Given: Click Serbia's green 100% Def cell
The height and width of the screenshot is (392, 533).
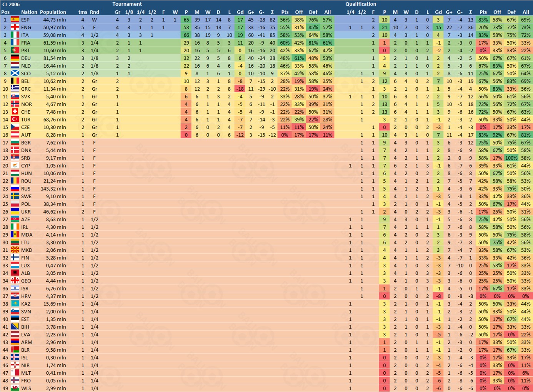Looking at the screenshot, I should coord(511,158).
